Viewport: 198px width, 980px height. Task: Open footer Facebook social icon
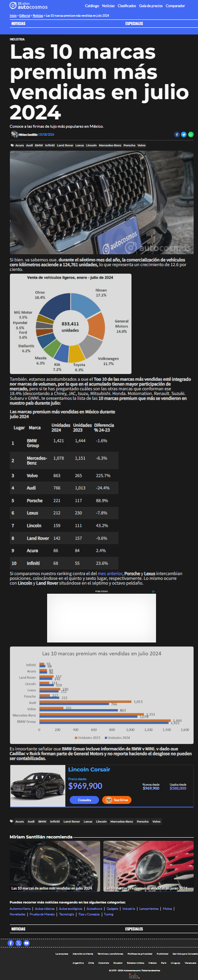[11, 943]
